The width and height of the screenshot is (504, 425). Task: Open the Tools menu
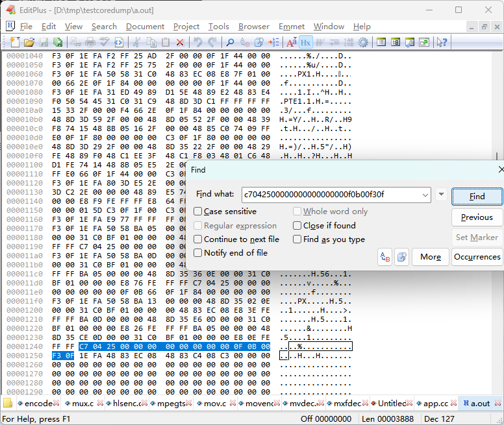pyautogui.click(x=219, y=27)
